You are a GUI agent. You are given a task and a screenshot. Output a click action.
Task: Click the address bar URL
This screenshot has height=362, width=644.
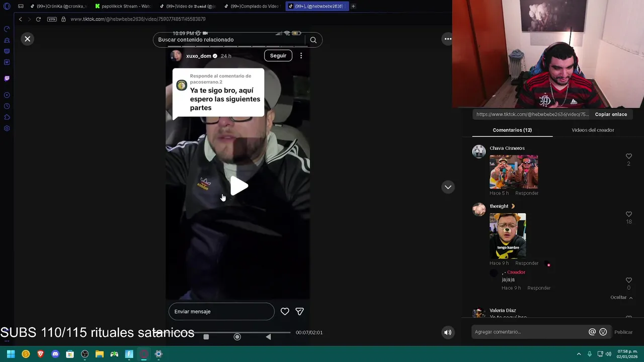point(138,19)
